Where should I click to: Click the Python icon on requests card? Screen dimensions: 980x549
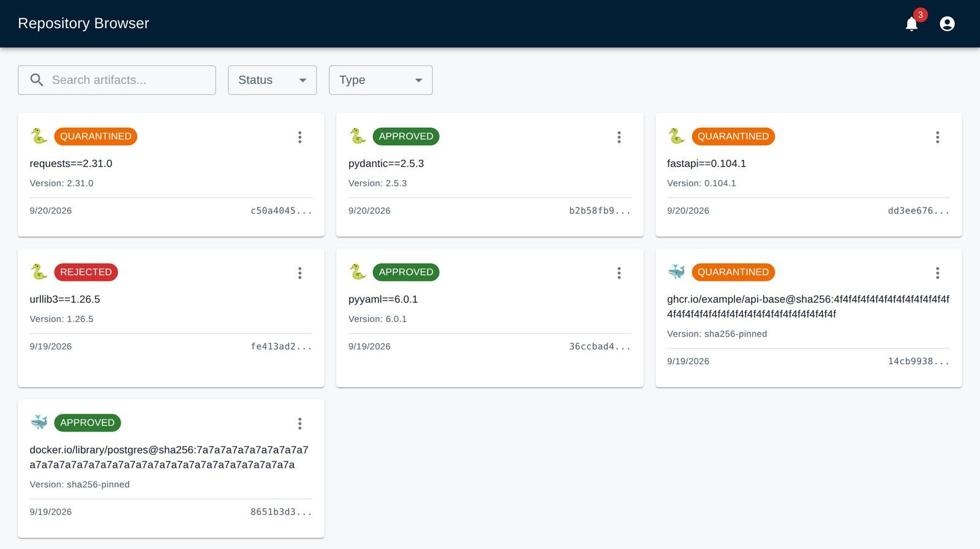coord(39,136)
